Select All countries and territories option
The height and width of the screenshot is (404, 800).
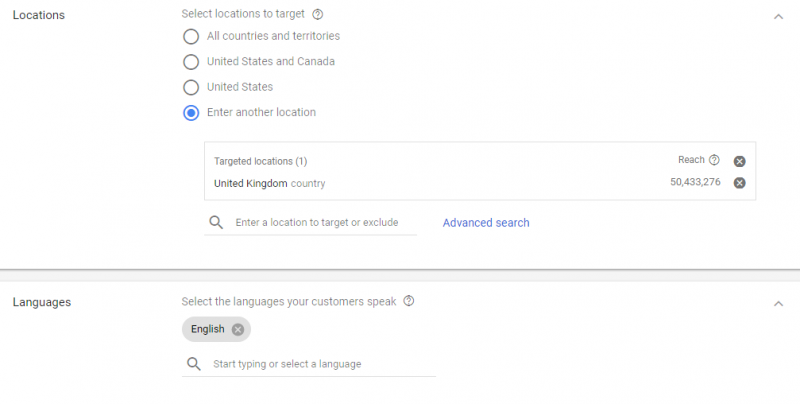(x=191, y=36)
